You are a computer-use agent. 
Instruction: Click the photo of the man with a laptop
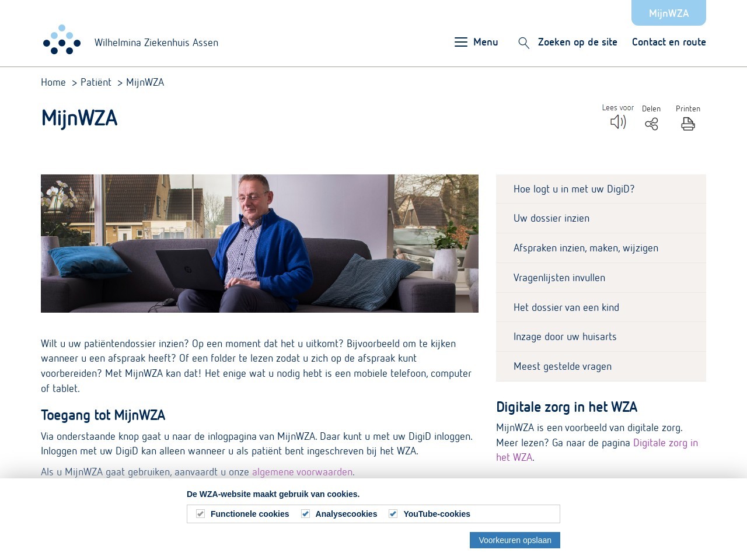tap(260, 243)
